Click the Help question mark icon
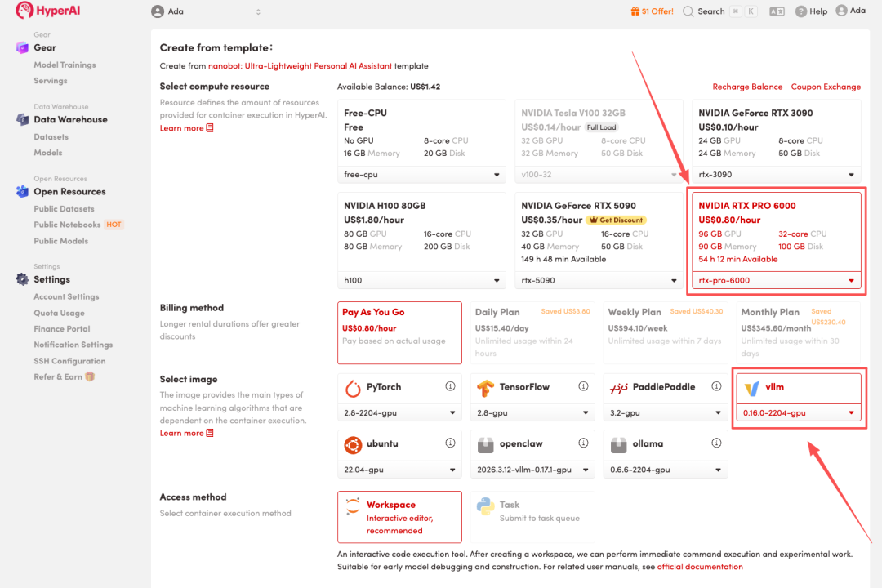 [x=801, y=11]
